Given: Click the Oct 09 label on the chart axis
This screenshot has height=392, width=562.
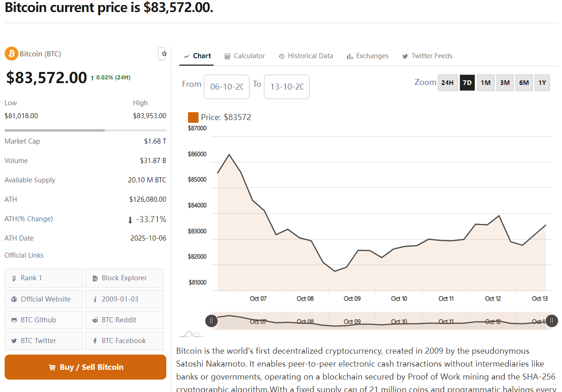Looking at the screenshot, I should [352, 299].
